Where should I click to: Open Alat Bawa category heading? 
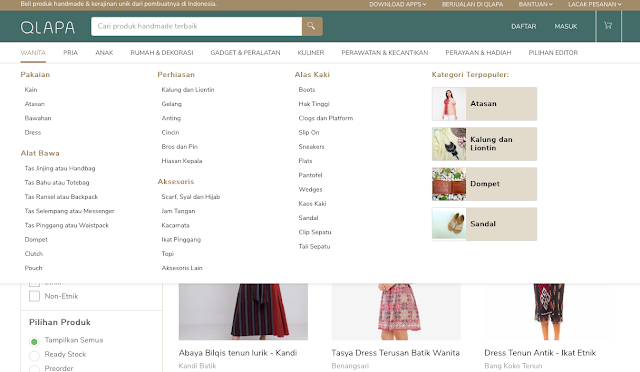[x=40, y=153]
